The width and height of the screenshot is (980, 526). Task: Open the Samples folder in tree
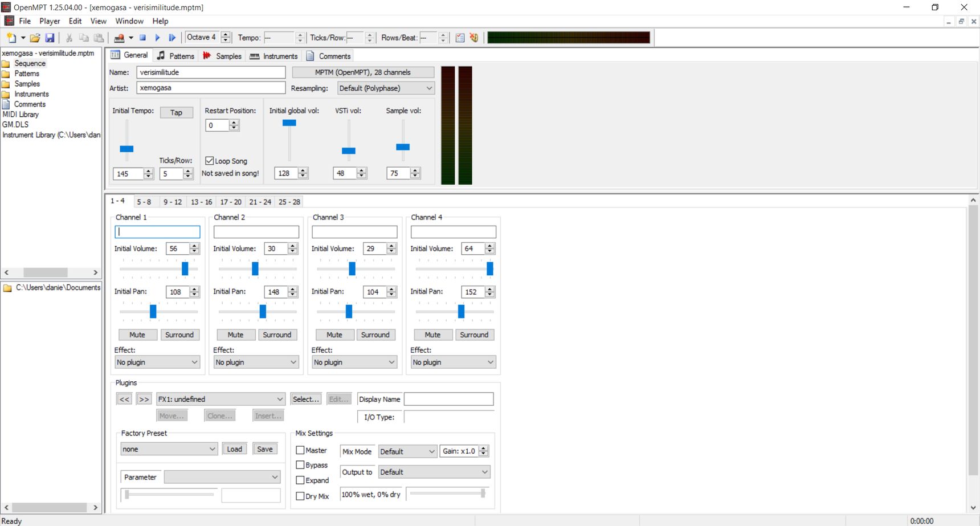click(x=27, y=84)
